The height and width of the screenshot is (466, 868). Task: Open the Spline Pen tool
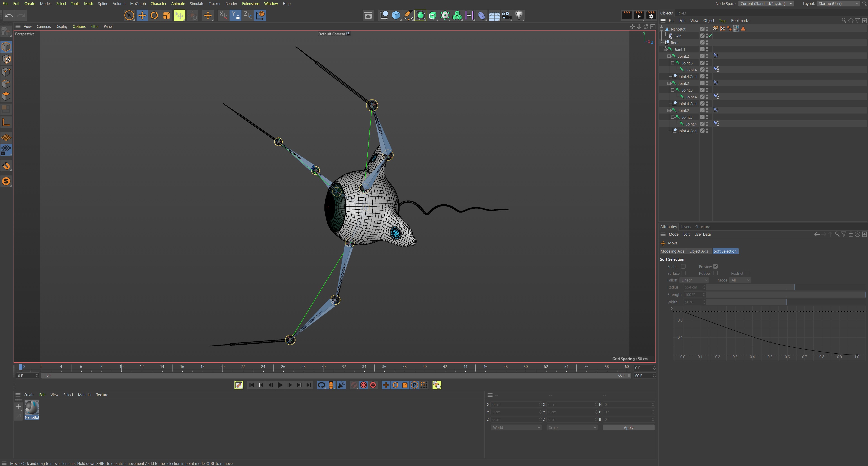[x=408, y=15]
